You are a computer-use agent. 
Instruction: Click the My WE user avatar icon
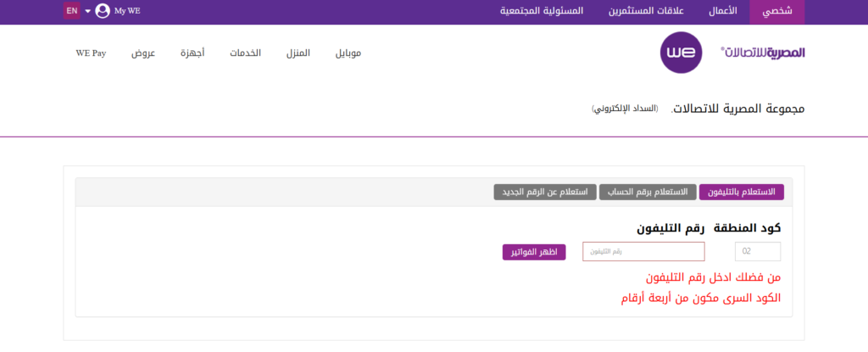(103, 10)
